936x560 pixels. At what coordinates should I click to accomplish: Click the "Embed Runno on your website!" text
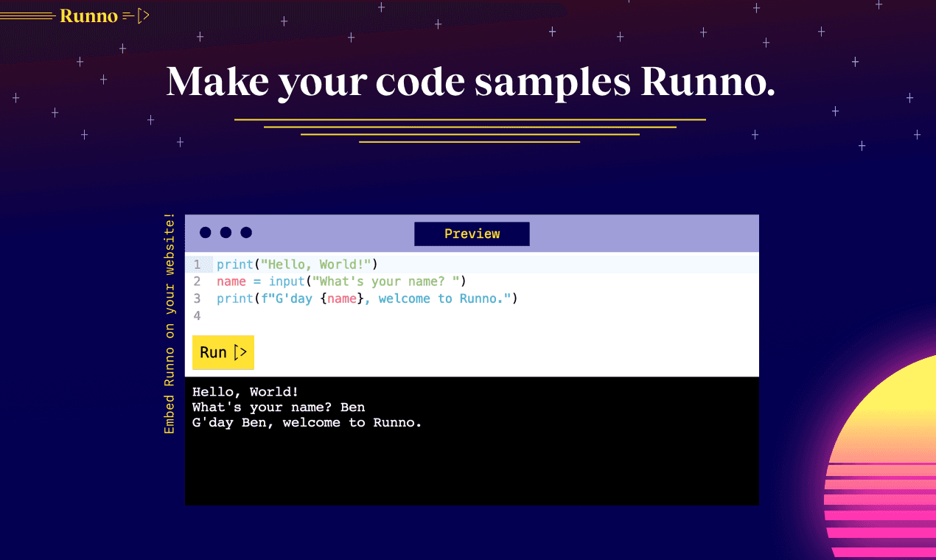tap(170, 323)
